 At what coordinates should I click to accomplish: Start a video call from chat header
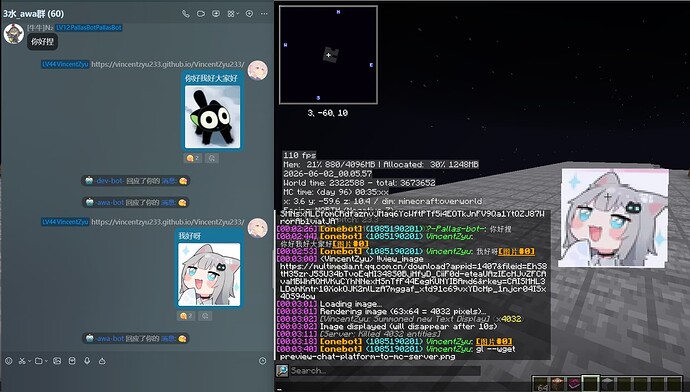tap(201, 14)
